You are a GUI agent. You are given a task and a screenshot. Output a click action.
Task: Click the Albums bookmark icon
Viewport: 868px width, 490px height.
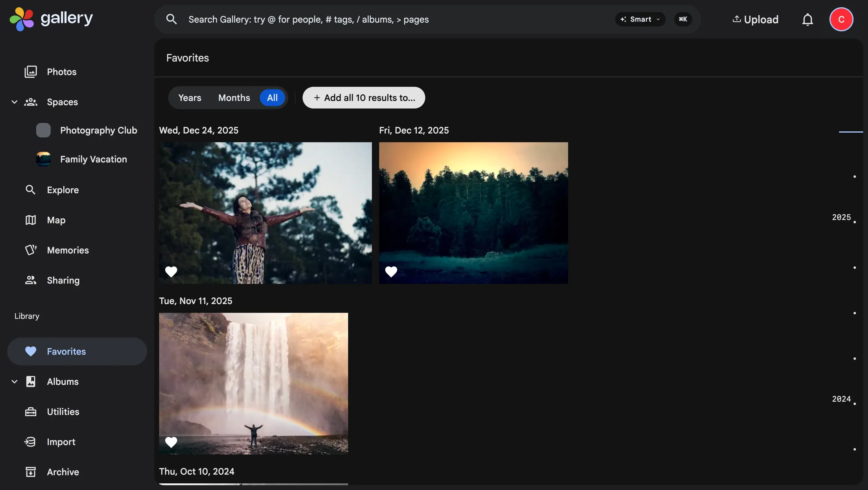(x=31, y=381)
